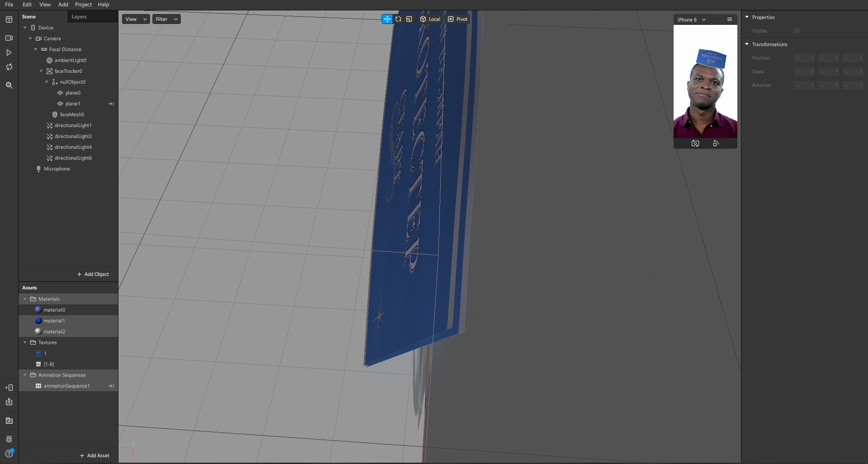Click the faceMesh0 icon in the scene tree

(55, 114)
